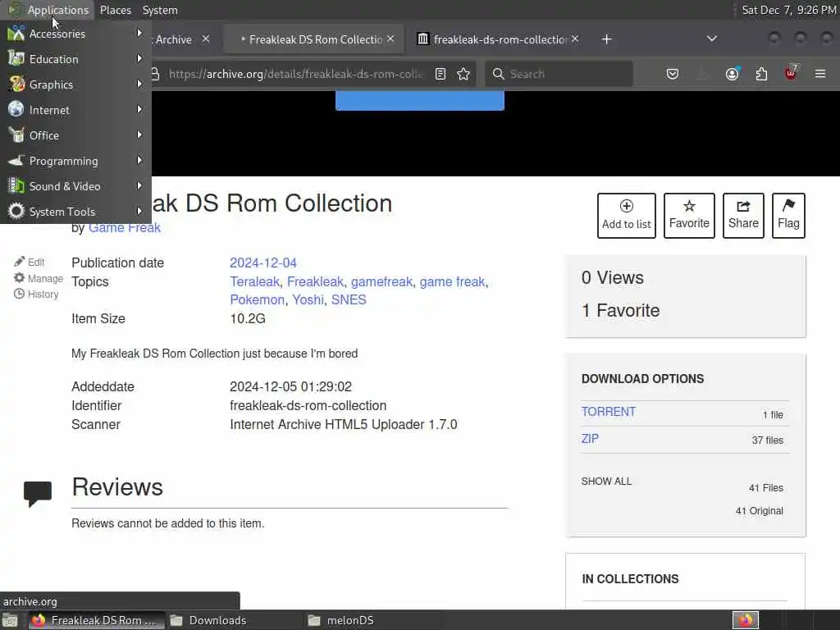Open the Internet submenu
The width and height of the screenshot is (840, 630).
(x=75, y=110)
